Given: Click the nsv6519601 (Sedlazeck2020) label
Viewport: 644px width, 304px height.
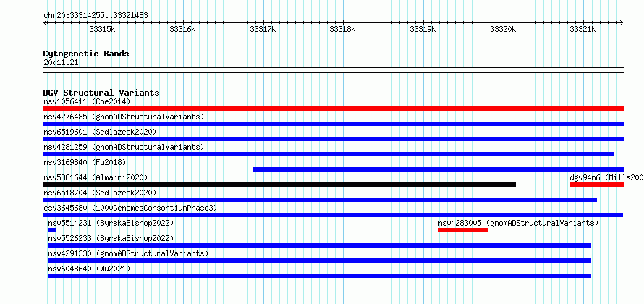Looking at the screenshot, I should [100, 132].
